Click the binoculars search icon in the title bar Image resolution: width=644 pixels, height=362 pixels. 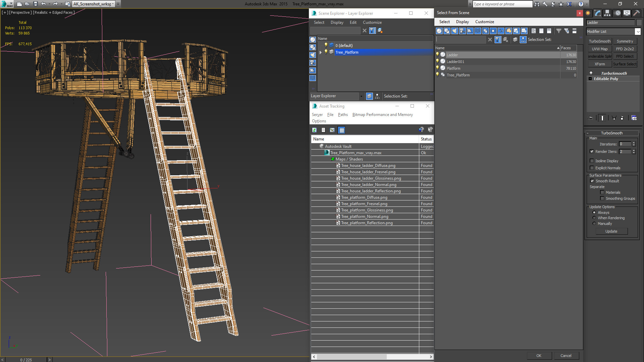[537, 4]
